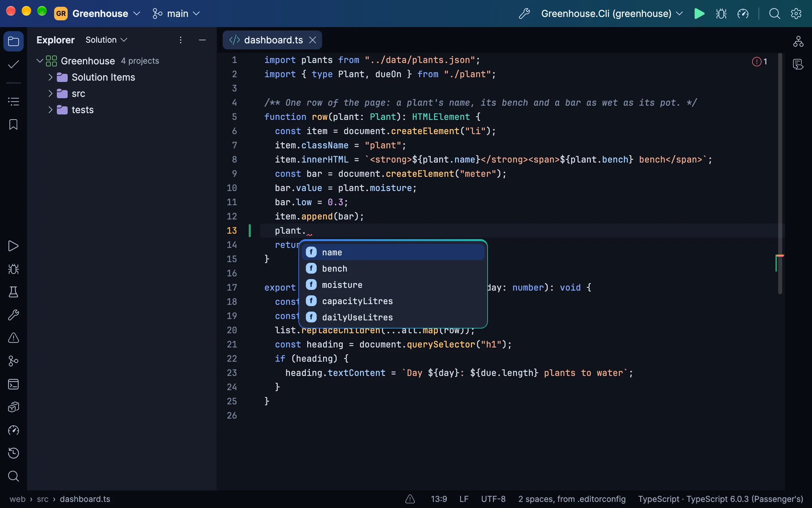Close the dashboard.ts tab
Viewport: 812px width, 508px height.
(313, 40)
